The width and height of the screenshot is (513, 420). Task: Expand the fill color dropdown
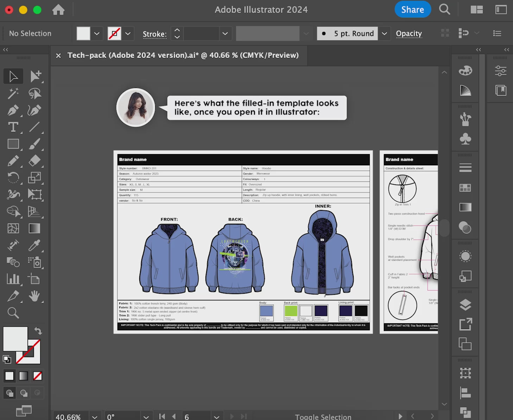pyautogui.click(x=97, y=33)
